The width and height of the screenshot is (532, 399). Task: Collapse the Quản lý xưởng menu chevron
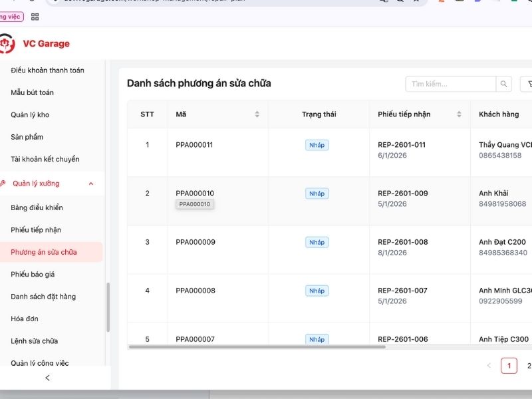pyautogui.click(x=91, y=184)
